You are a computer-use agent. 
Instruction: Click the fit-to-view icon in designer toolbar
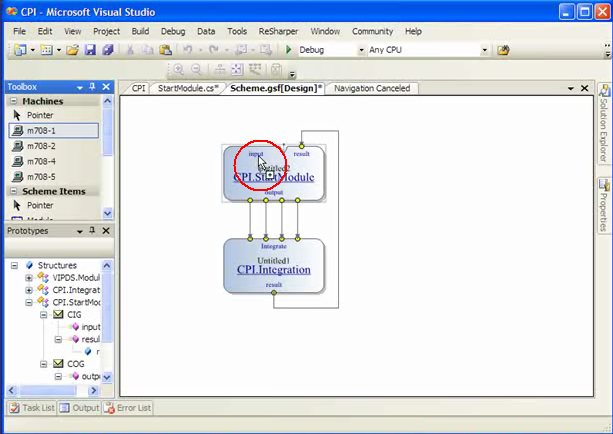[237, 70]
